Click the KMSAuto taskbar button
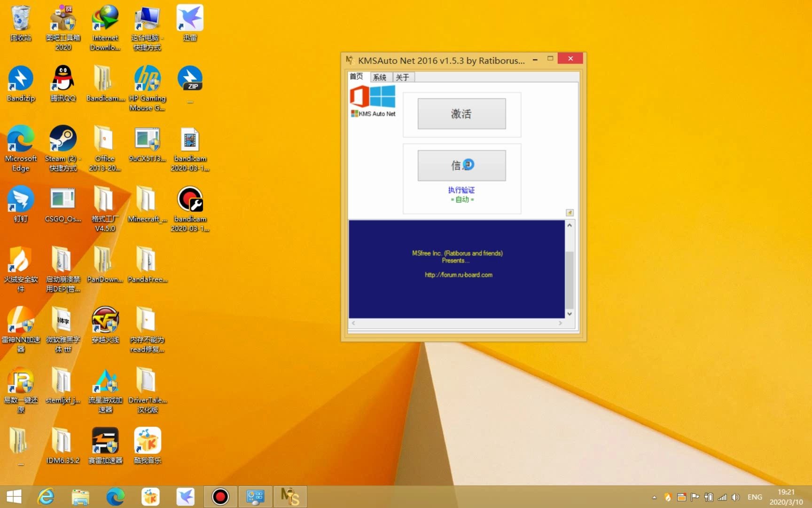Screen dimensions: 812x508 pos(290,497)
